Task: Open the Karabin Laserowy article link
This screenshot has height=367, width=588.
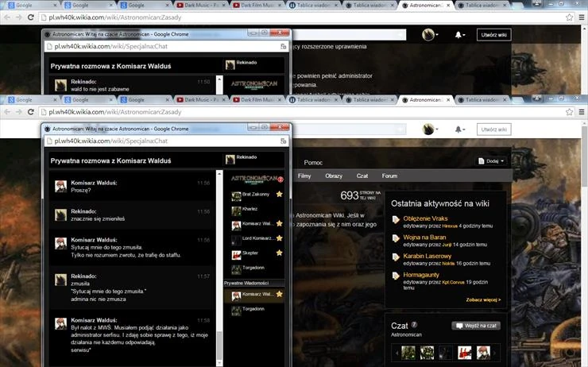Action: point(427,256)
